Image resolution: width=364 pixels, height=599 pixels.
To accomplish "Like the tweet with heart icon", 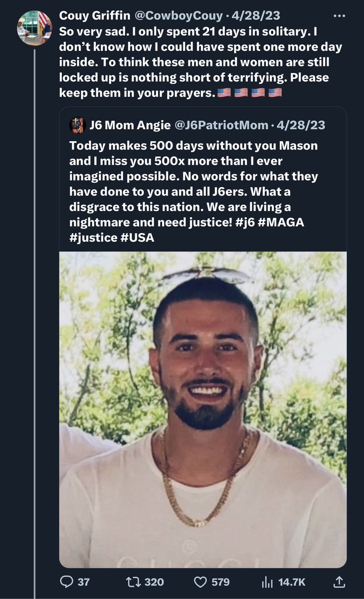I will (x=200, y=582).
